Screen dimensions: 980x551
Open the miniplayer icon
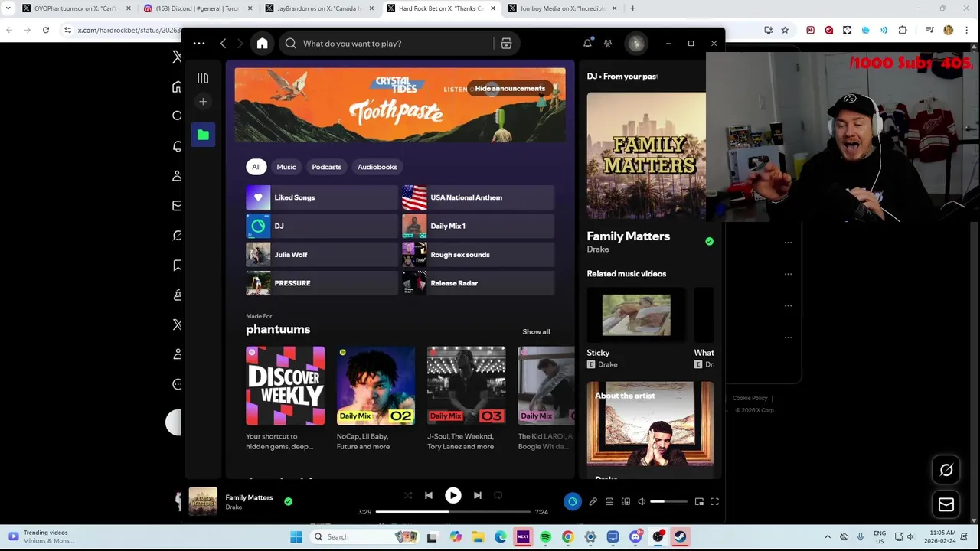[x=699, y=501]
